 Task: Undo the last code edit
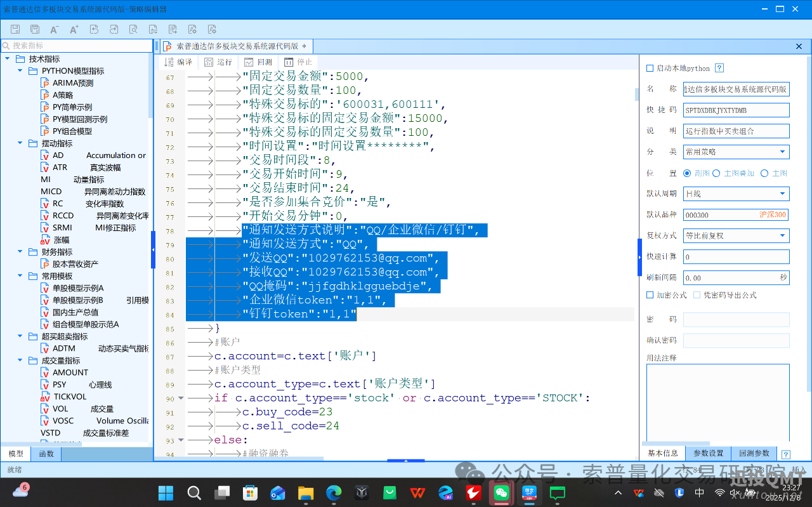click(95, 29)
